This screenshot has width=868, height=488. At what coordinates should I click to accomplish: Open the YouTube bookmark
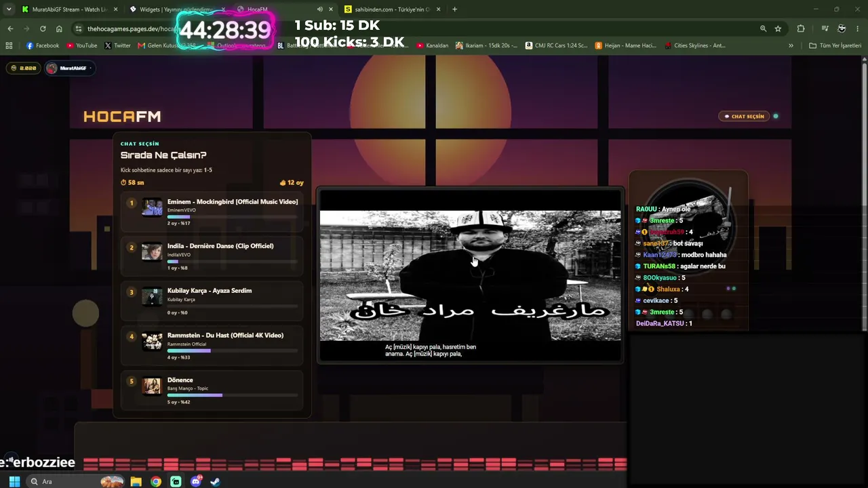pyautogui.click(x=81, y=45)
